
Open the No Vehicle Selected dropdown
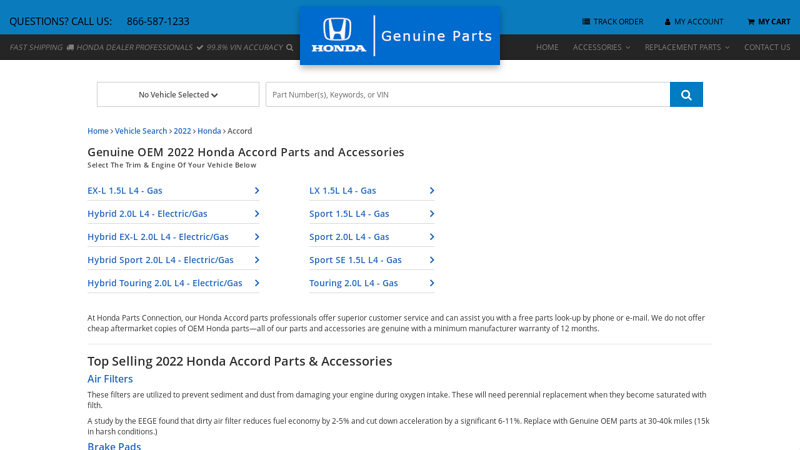[178, 94]
